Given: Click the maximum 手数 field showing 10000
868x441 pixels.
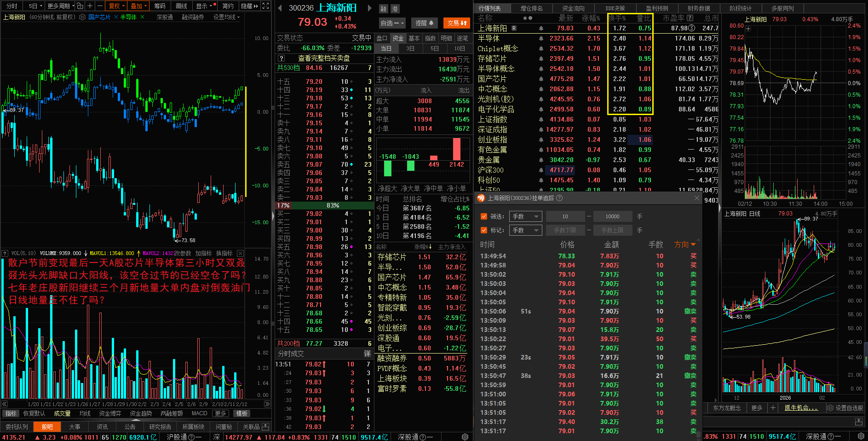Looking at the screenshot, I should [612, 216].
